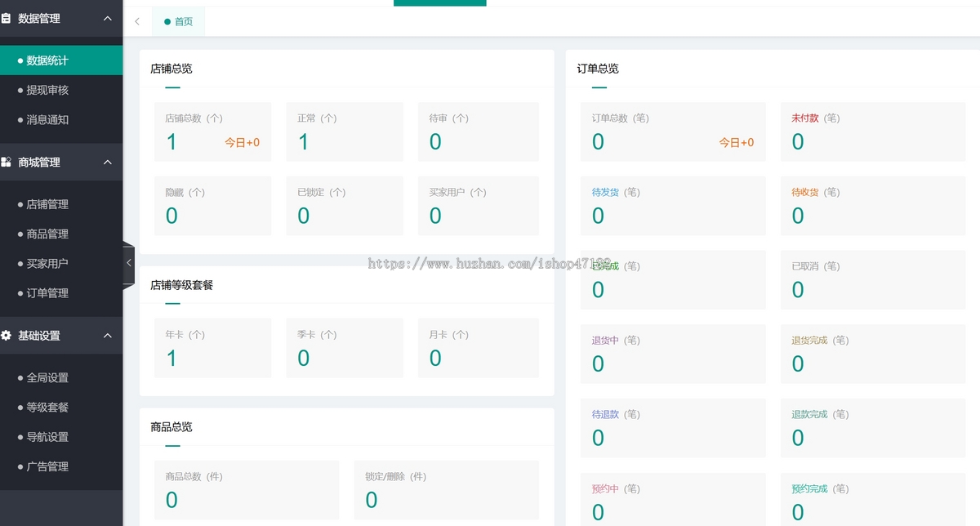
Task: Collapse the 数据管理 menu chevron
Action: [108, 18]
